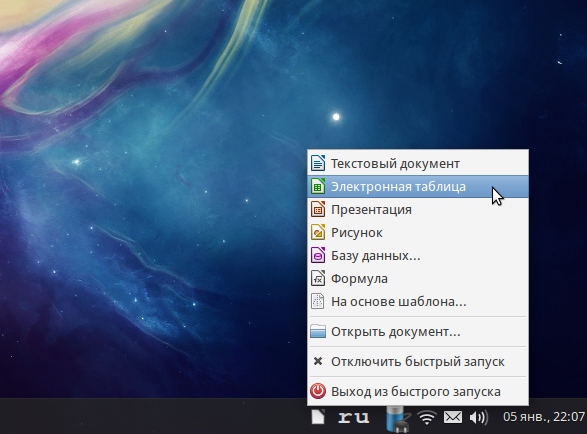
Task: Click the Презентация Impress icon
Action: [318, 209]
